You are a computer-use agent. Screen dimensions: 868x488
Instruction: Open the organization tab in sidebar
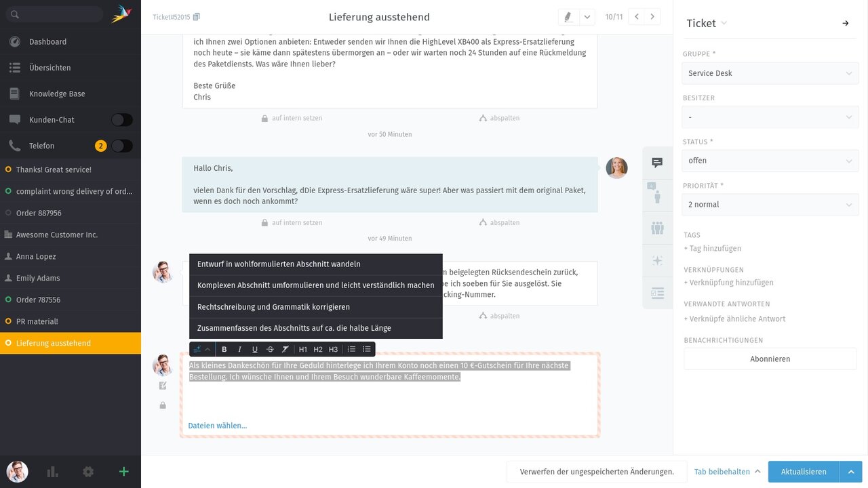pos(656,228)
